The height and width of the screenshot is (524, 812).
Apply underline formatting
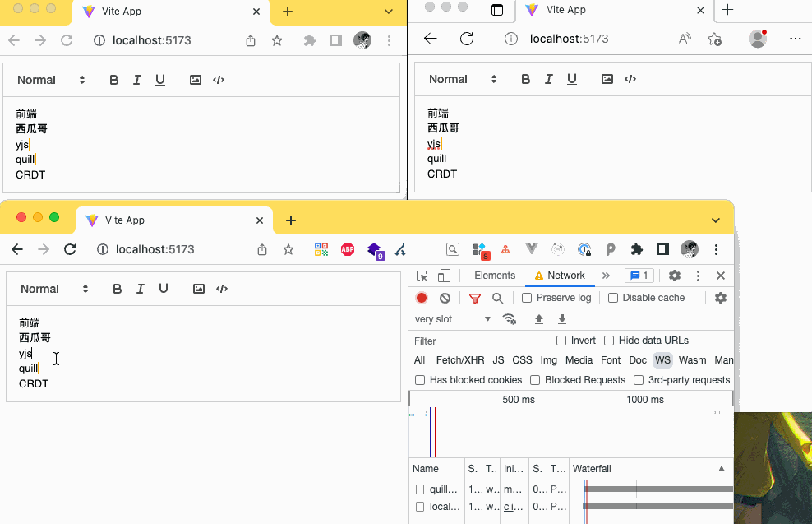(163, 289)
